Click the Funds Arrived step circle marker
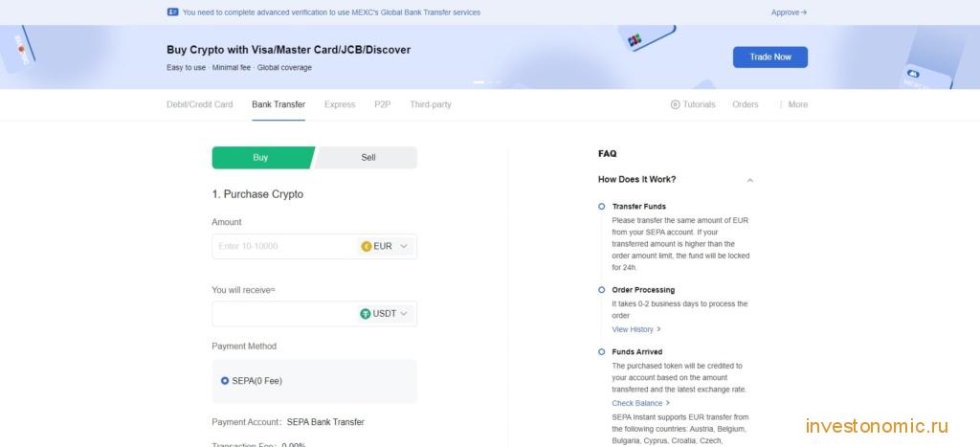980x447 pixels. (601, 352)
